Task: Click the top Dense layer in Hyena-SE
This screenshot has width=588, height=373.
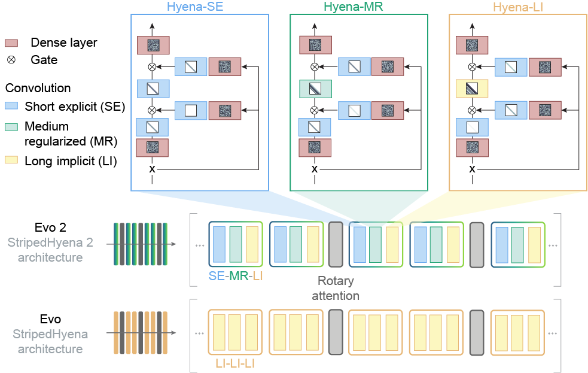Action: (x=153, y=44)
